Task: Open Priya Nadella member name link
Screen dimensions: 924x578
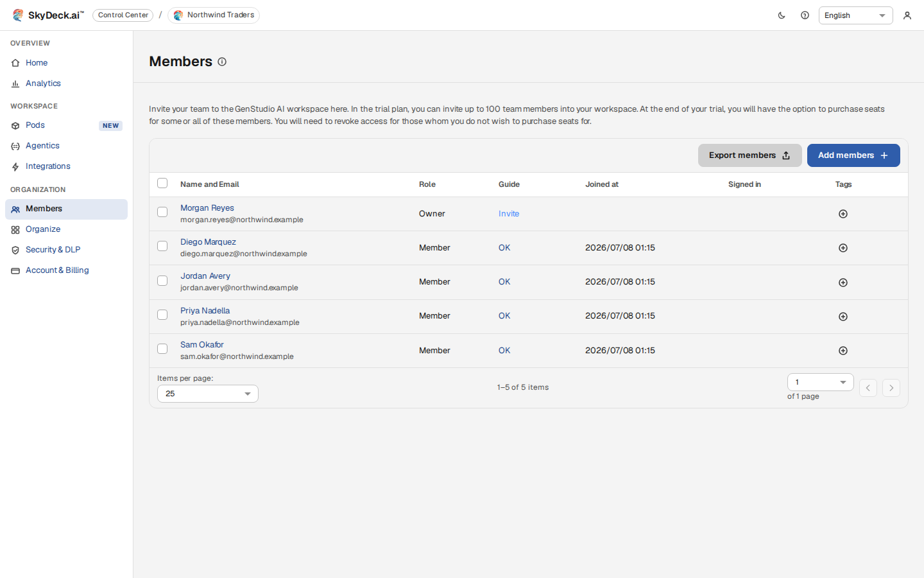Action: [x=205, y=311]
